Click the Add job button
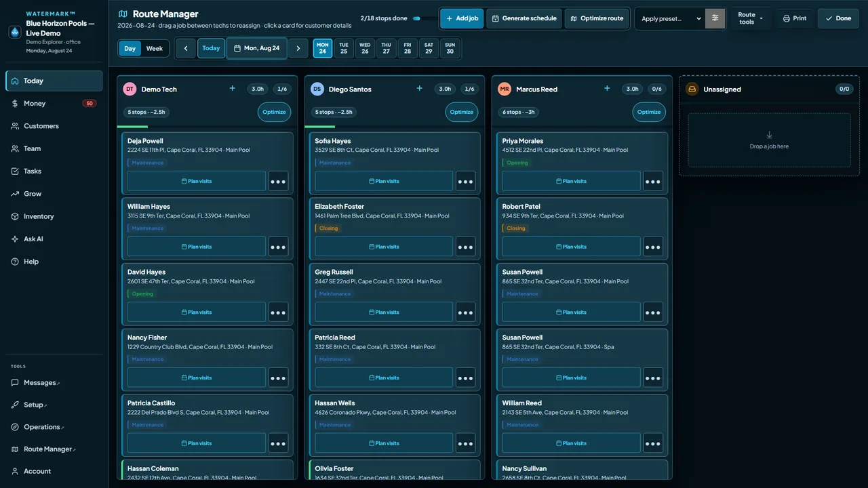The height and width of the screenshot is (488, 868). (462, 18)
